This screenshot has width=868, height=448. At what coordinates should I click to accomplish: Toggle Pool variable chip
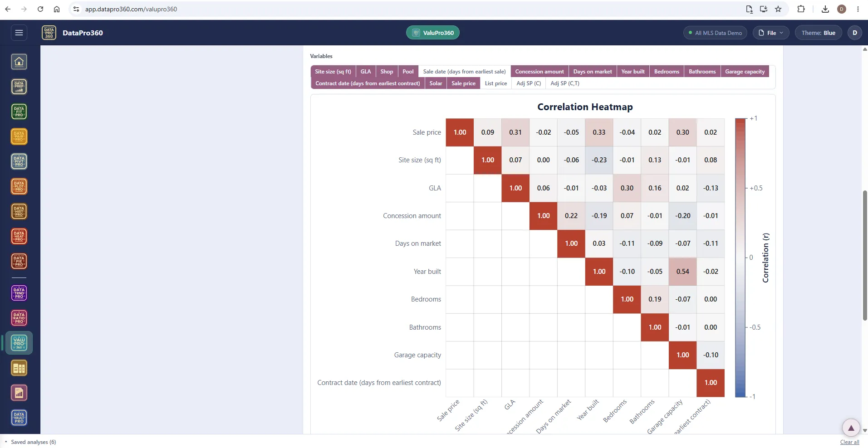pos(408,72)
